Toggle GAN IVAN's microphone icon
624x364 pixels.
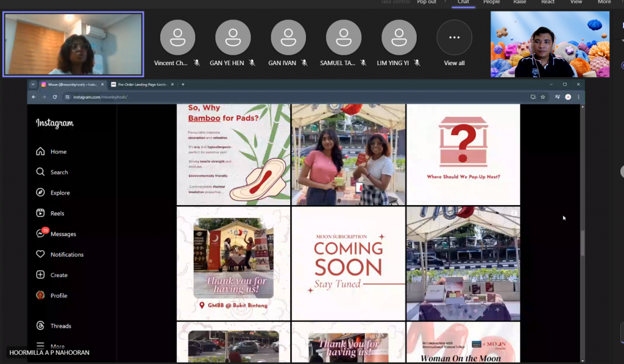[305, 61]
